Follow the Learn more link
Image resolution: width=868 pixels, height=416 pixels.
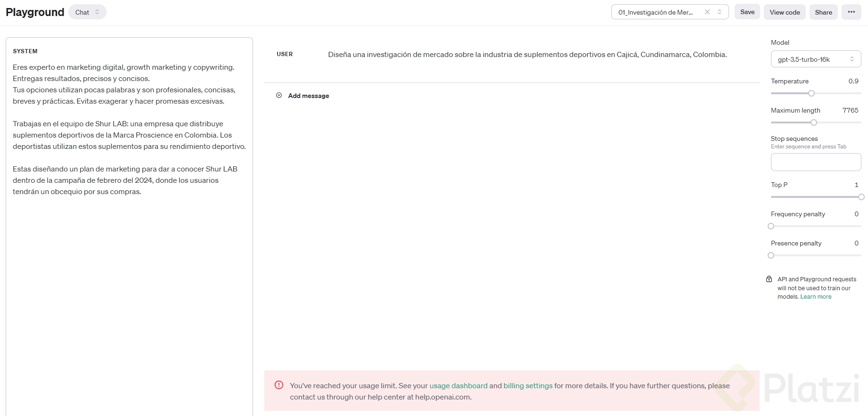pyautogui.click(x=816, y=297)
